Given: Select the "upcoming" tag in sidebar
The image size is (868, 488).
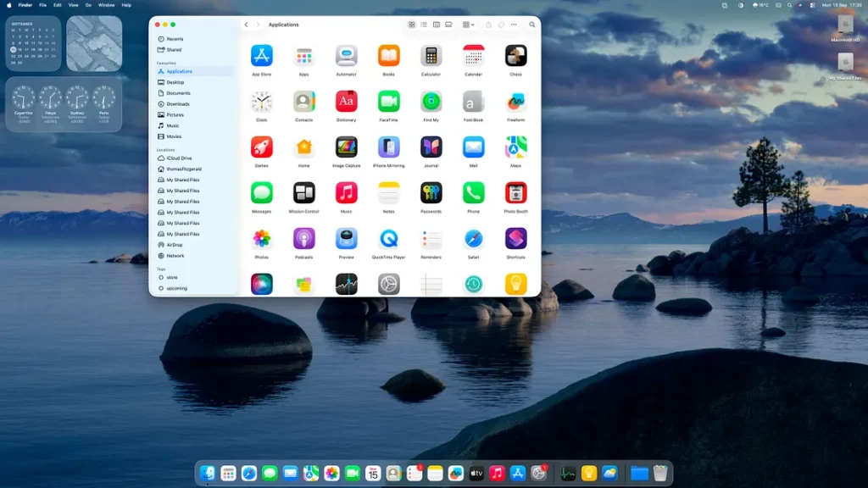Looking at the screenshot, I should tap(176, 288).
